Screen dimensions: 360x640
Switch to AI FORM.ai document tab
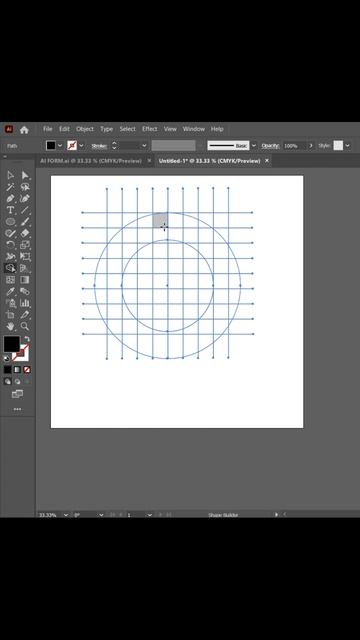pyautogui.click(x=91, y=161)
